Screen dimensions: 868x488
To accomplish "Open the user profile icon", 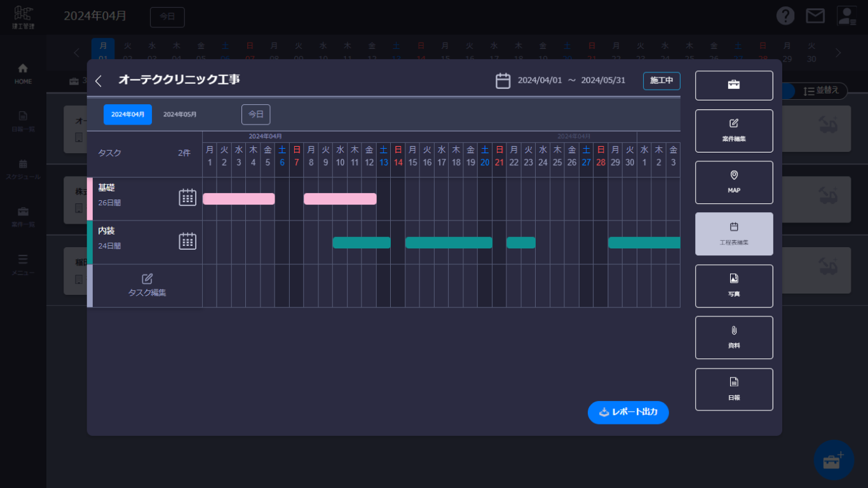I will tap(846, 16).
